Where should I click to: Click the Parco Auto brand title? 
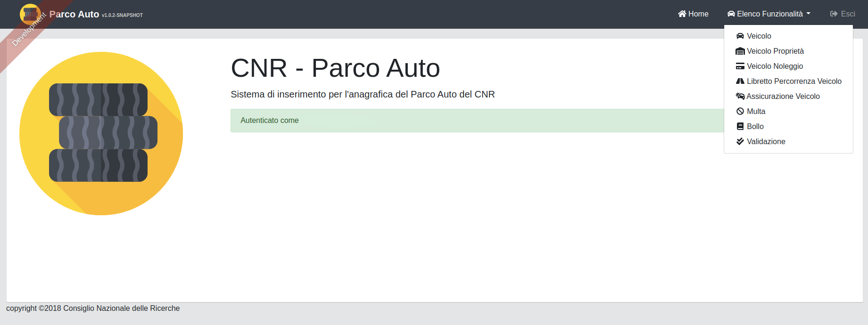(74, 14)
